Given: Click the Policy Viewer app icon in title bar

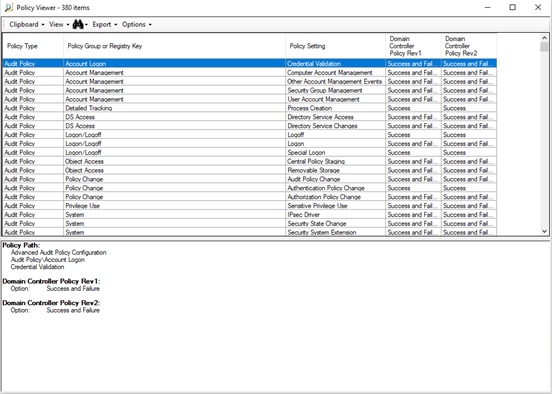Looking at the screenshot, I should (8, 7).
